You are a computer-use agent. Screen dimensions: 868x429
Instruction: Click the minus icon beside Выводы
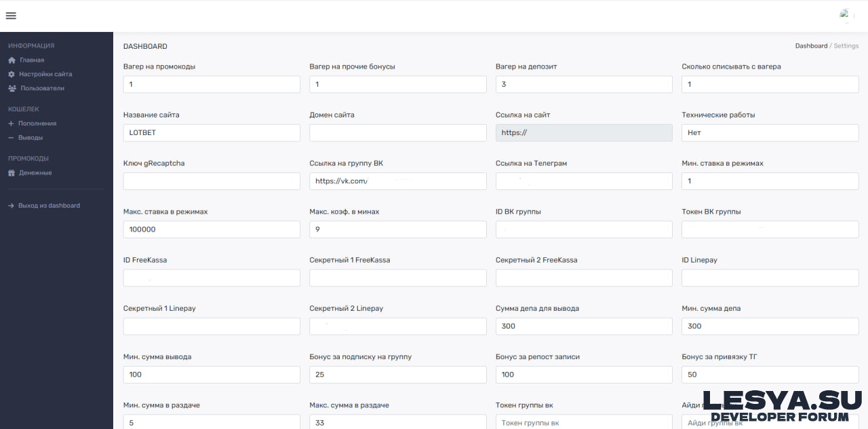tap(11, 138)
